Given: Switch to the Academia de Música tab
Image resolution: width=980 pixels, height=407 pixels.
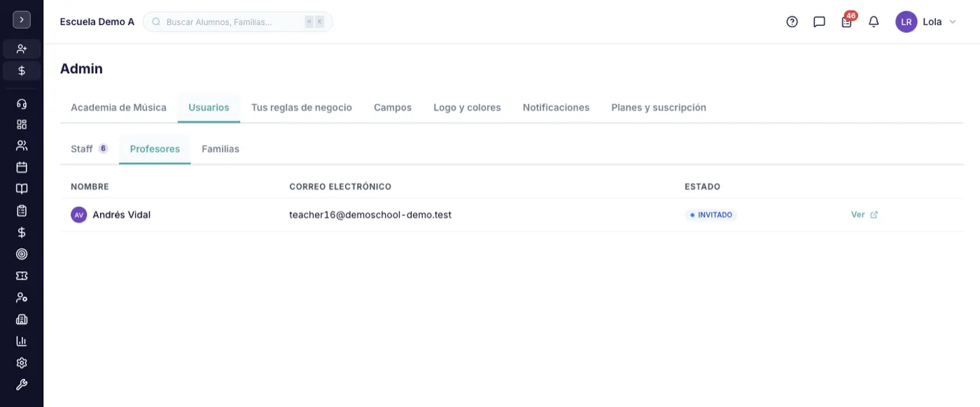Looking at the screenshot, I should click(118, 108).
